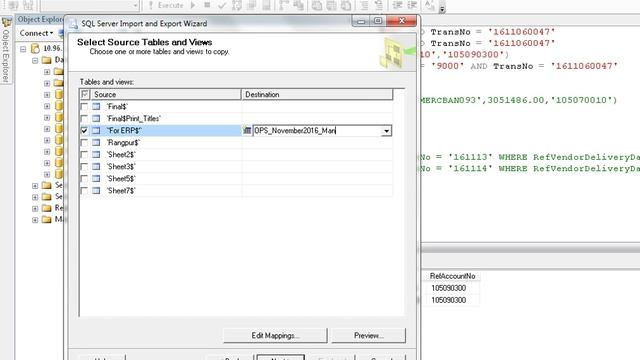The image size is (640, 360).
Task: Click the Destination column header
Action: click(x=317, y=94)
